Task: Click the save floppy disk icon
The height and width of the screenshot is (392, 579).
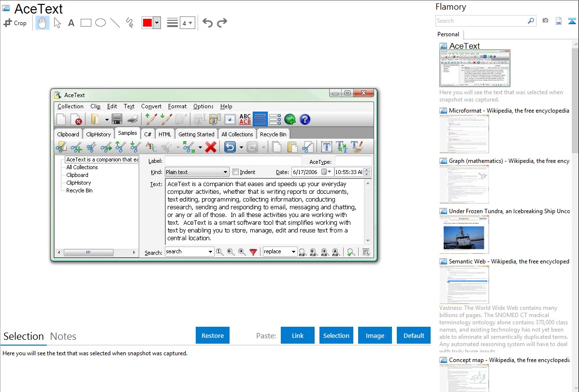Action: click(116, 119)
